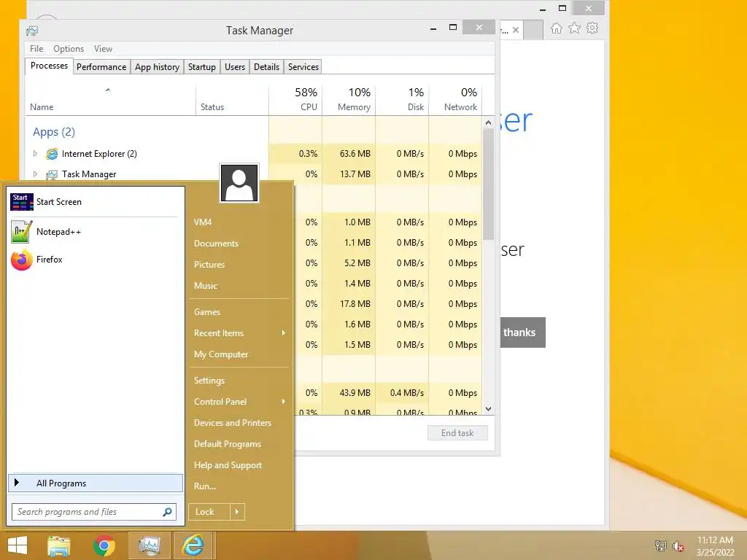Sort by Network column header
This screenshot has height=560, width=747.
455,100
